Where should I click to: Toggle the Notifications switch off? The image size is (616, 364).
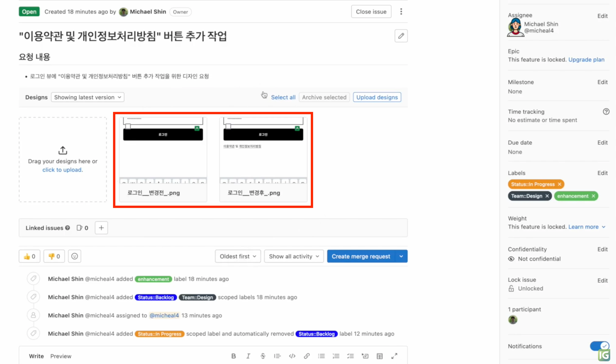599,346
